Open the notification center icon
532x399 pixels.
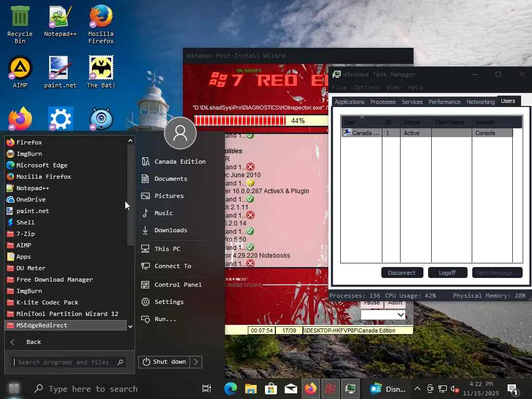512,389
